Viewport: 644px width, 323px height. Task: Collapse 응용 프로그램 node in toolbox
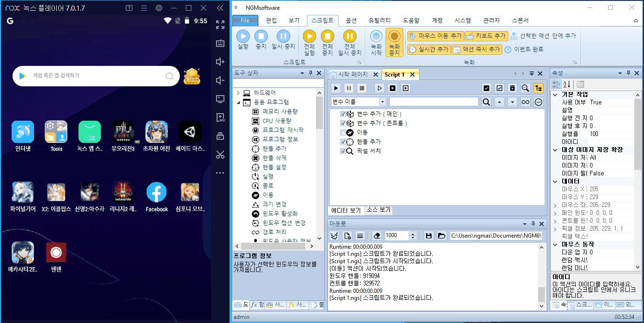[238, 102]
